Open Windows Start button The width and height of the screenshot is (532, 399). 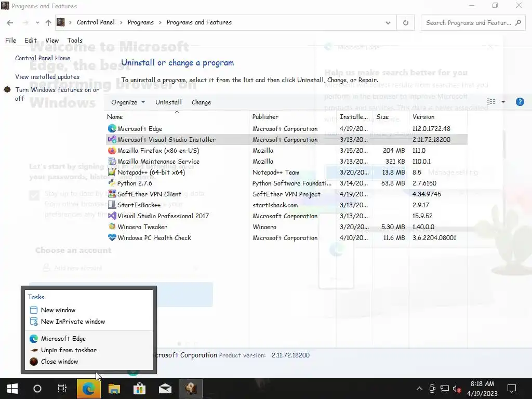pos(12,389)
